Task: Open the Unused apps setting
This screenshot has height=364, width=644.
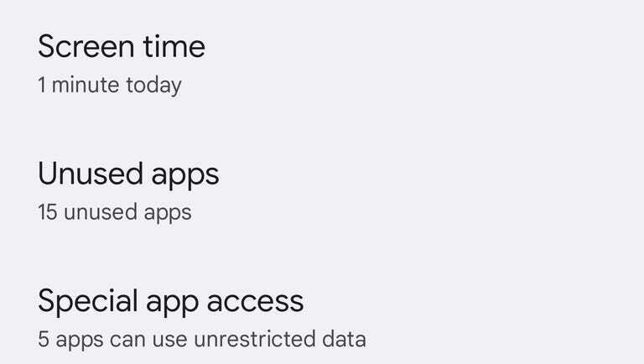Action: (128, 174)
